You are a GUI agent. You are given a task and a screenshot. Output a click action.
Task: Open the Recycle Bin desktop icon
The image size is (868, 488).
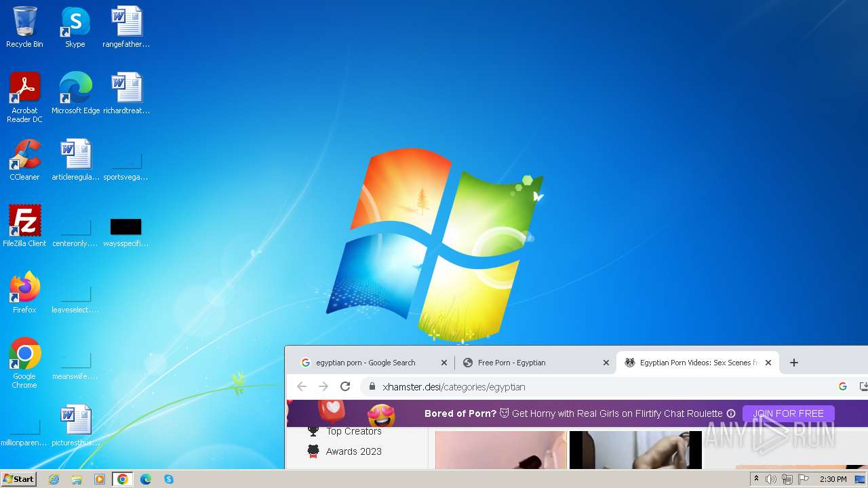pyautogui.click(x=24, y=28)
